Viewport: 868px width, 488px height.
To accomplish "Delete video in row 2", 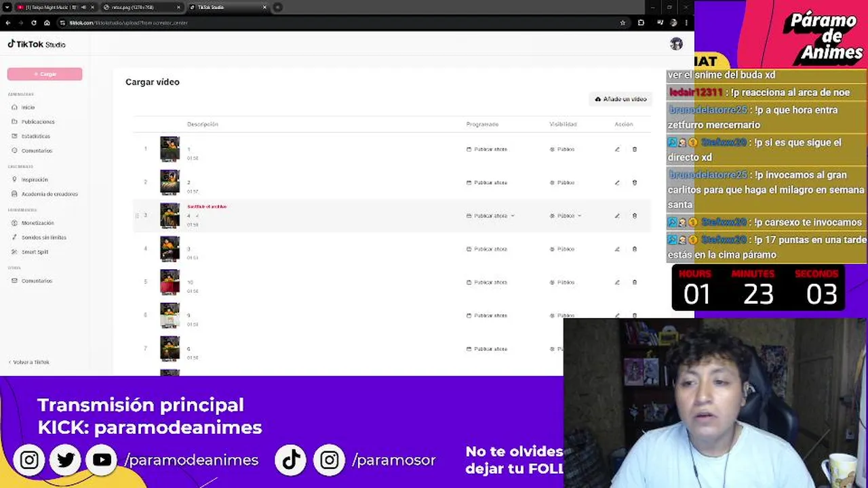I will [x=635, y=182].
